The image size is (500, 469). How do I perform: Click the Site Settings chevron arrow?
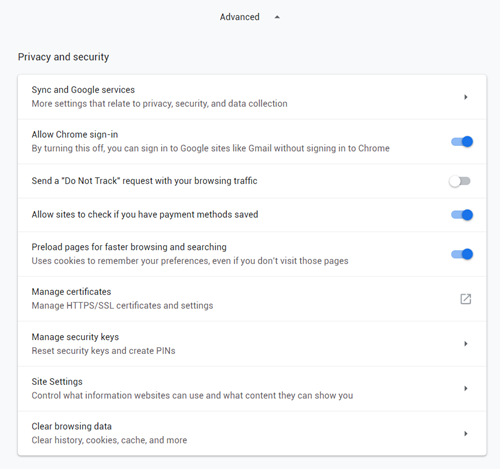point(466,388)
